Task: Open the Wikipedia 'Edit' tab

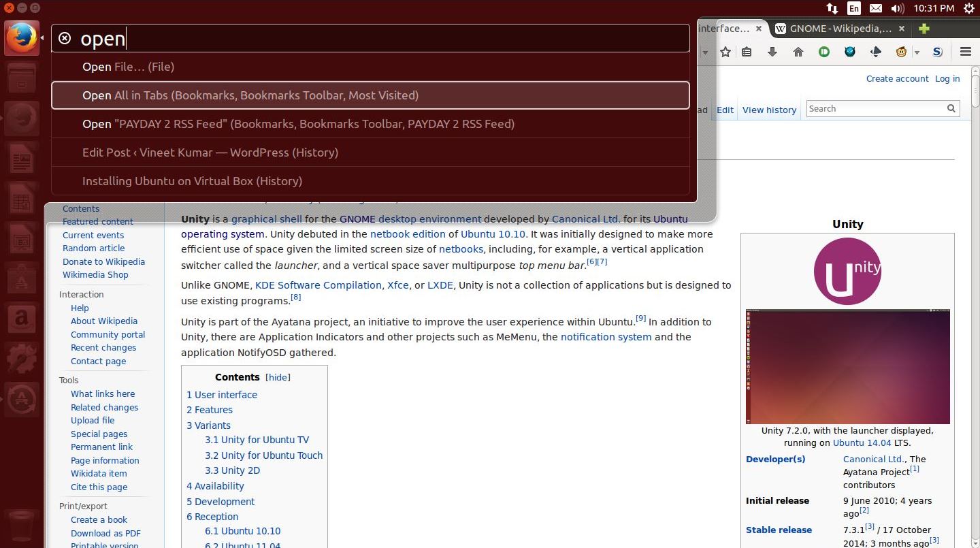Action: [x=725, y=110]
